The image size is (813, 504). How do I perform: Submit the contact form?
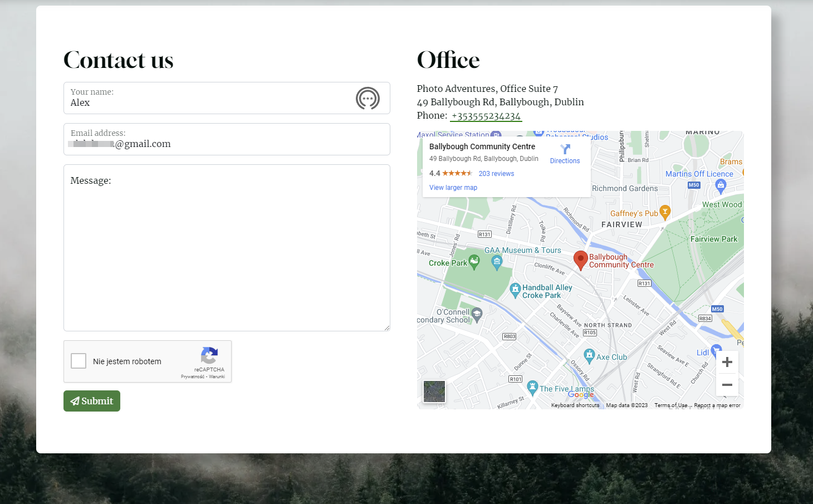pyautogui.click(x=92, y=401)
